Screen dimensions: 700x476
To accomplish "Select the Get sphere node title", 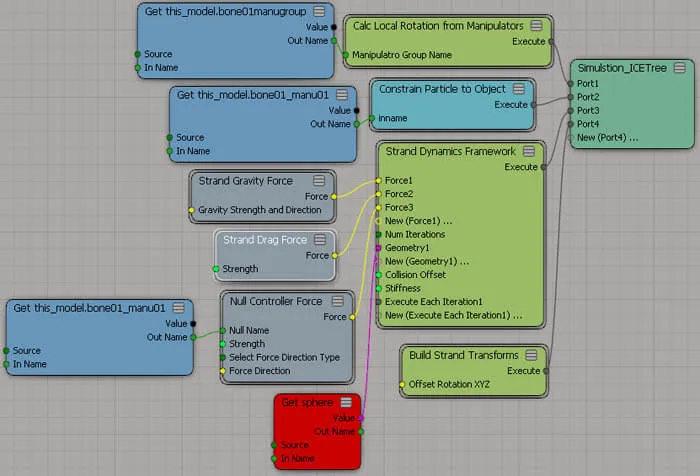I will (307, 402).
